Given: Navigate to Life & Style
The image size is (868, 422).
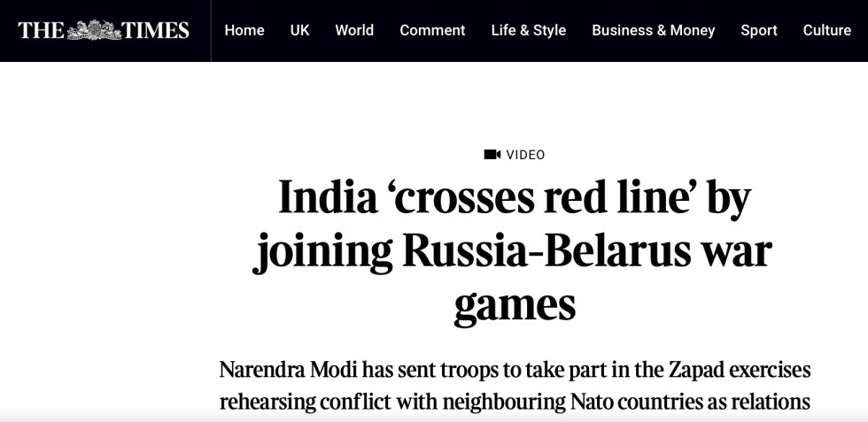Looking at the screenshot, I should click(529, 30).
